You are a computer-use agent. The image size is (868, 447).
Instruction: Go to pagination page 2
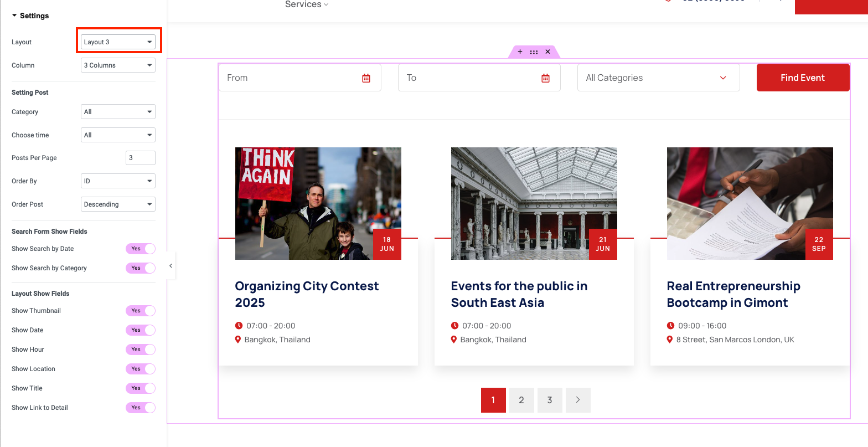[521, 400]
